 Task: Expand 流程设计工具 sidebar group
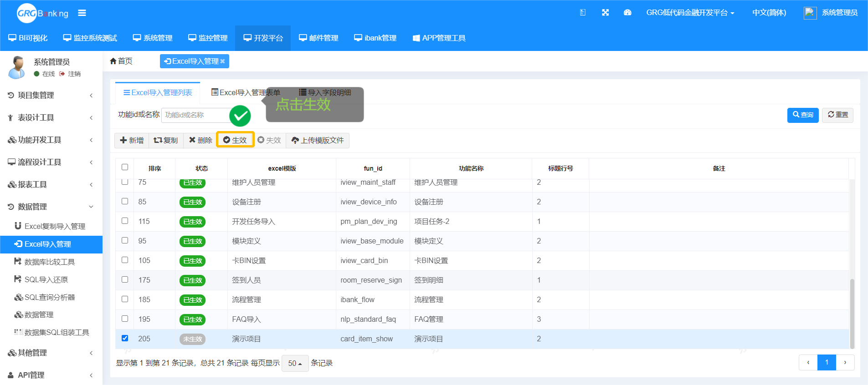coord(51,162)
